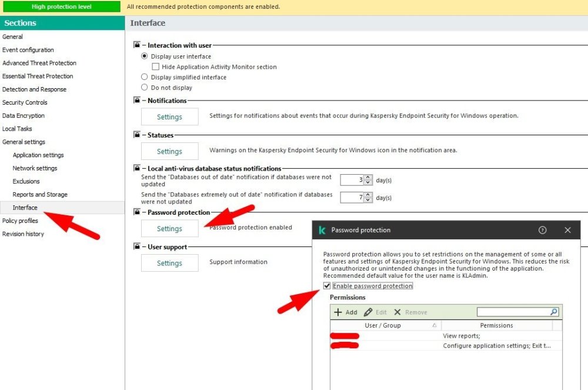Increase Databases out of date days
588x390 pixels.
(x=368, y=178)
